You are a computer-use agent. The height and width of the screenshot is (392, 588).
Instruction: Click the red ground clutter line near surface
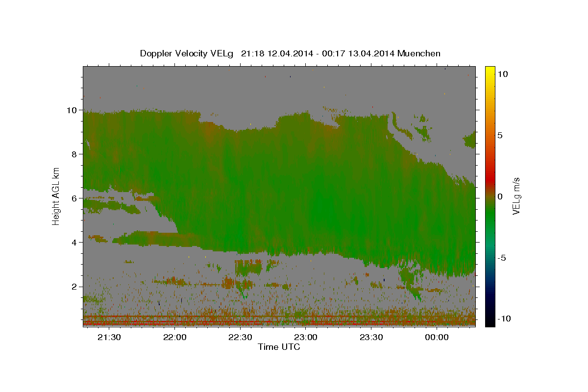pyautogui.click(x=279, y=323)
